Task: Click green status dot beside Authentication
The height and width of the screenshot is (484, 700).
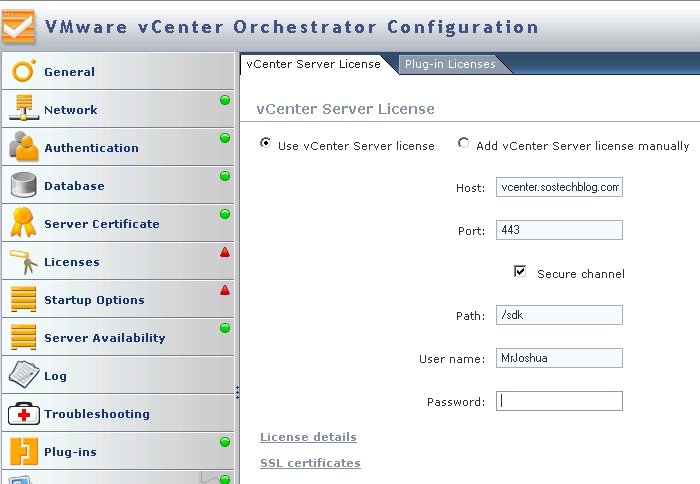Action: (x=225, y=138)
